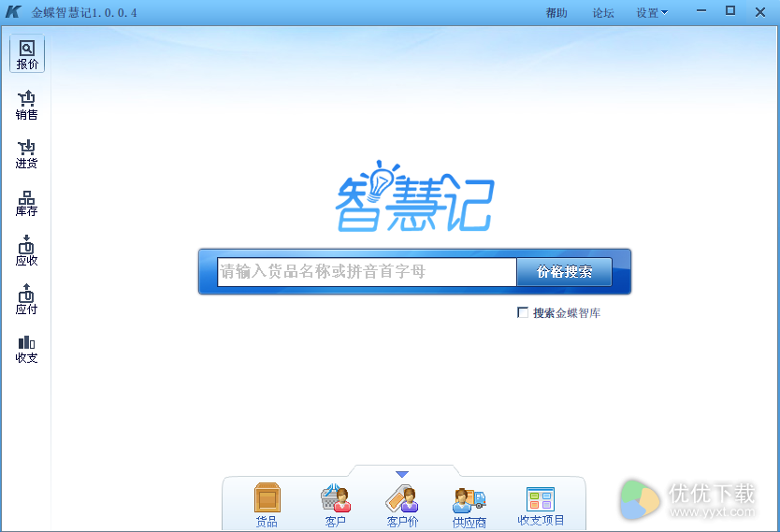
Task: Open the 收支项目 icon
Action: coord(541,506)
